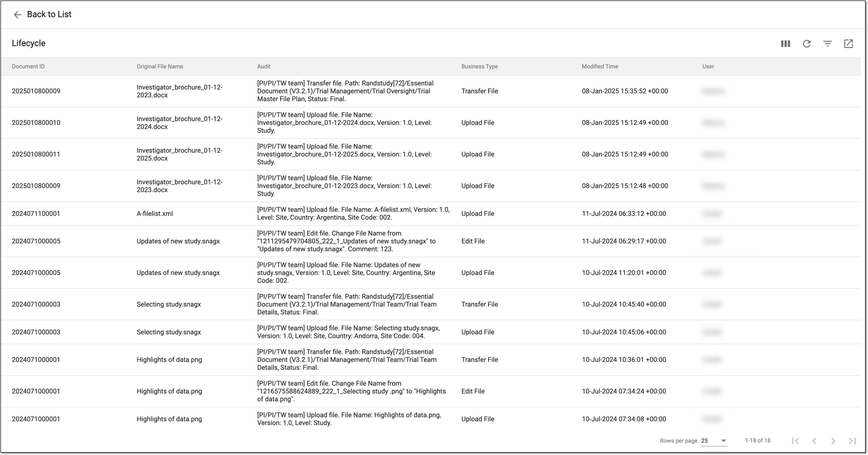Click the audit entry renaming to Highlights of data.png
Screen dimensions: 868x455
tap(351, 391)
